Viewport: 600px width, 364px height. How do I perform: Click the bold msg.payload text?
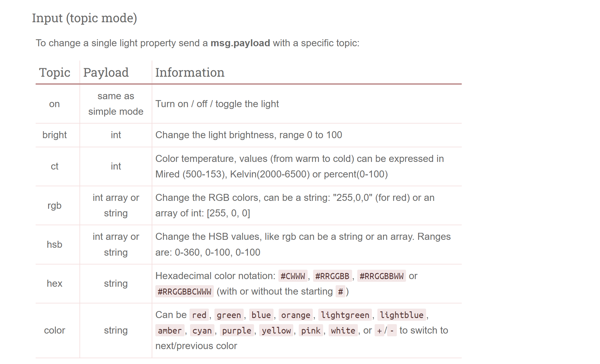[x=240, y=43]
